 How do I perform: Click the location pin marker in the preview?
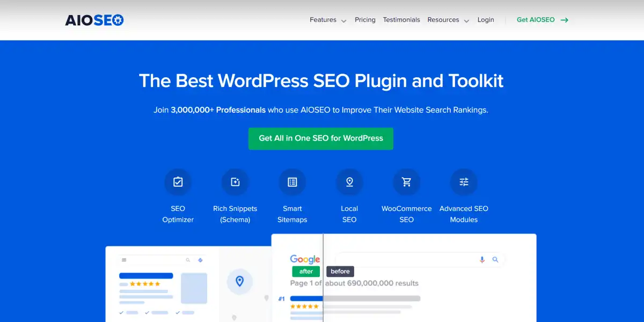point(240,281)
